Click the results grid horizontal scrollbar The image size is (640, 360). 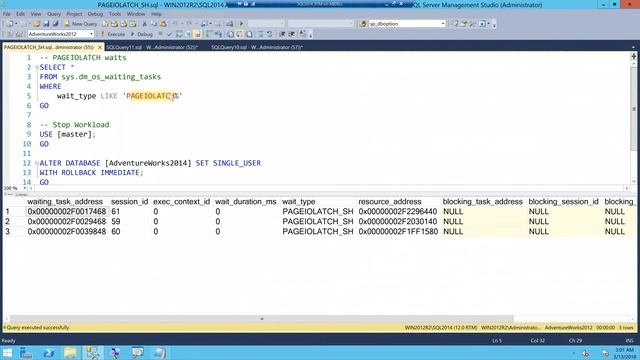click(262, 319)
